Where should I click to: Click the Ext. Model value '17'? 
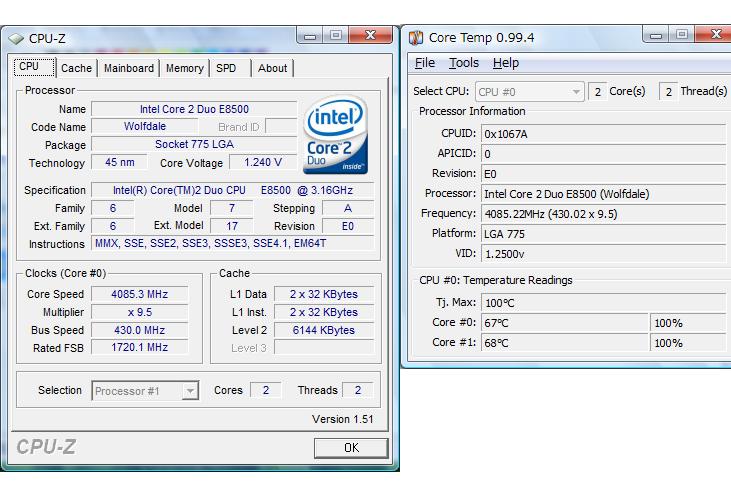232,226
